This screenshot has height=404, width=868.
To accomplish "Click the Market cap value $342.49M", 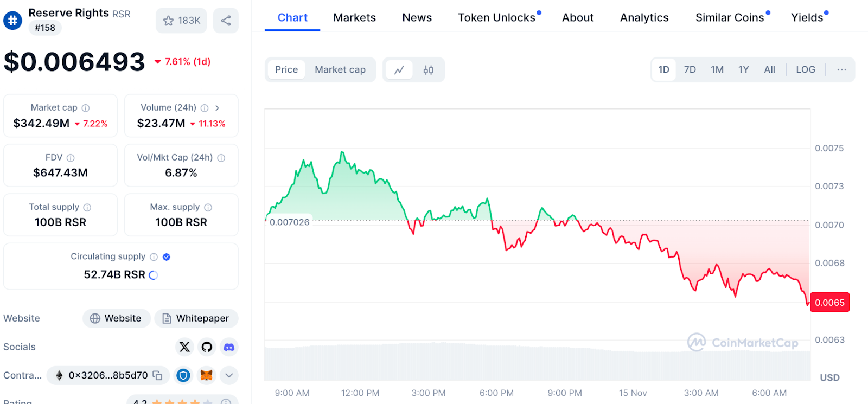I will [41, 124].
